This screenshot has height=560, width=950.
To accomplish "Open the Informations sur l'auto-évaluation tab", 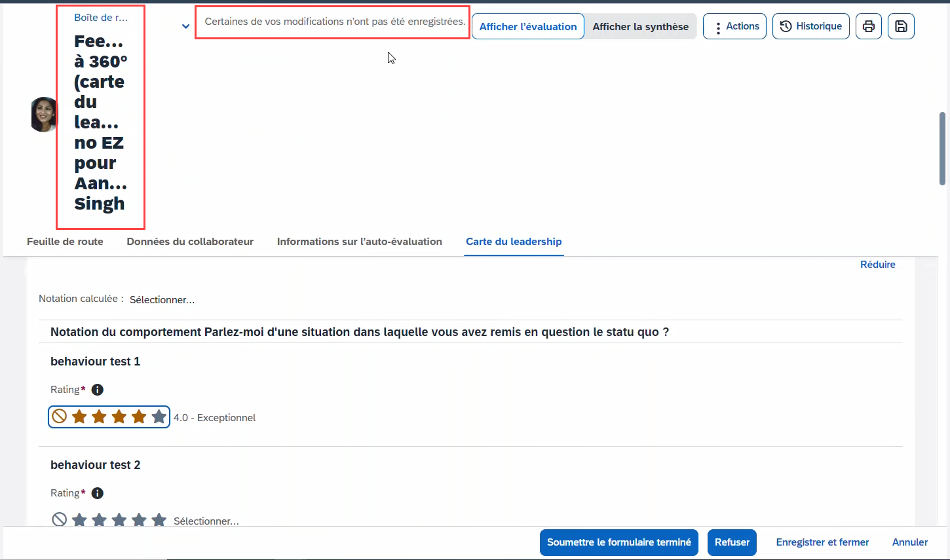I will click(360, 242).
